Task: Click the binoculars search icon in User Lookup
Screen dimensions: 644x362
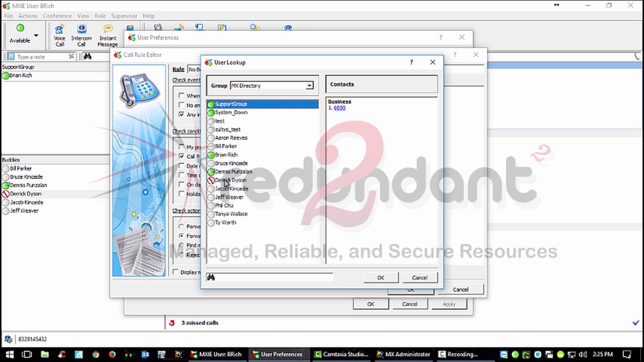Action: point(211,278)
